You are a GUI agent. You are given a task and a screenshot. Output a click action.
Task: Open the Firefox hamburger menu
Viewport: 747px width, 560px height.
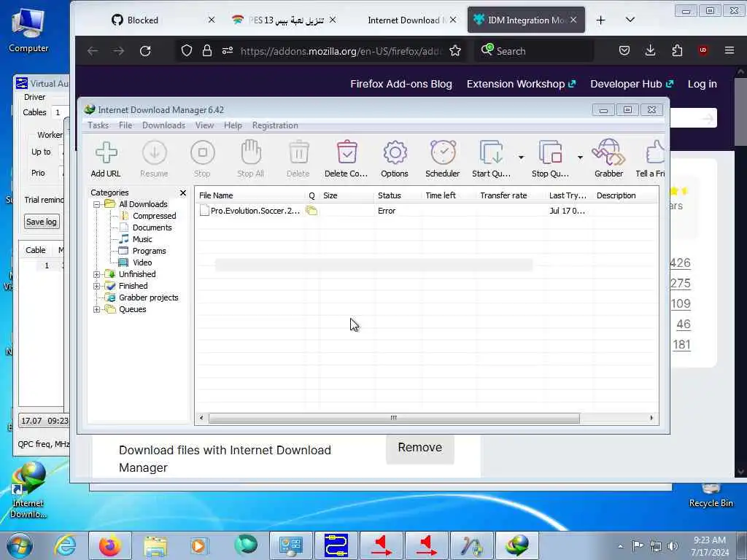pyautogui.click(x=729, y=50)
